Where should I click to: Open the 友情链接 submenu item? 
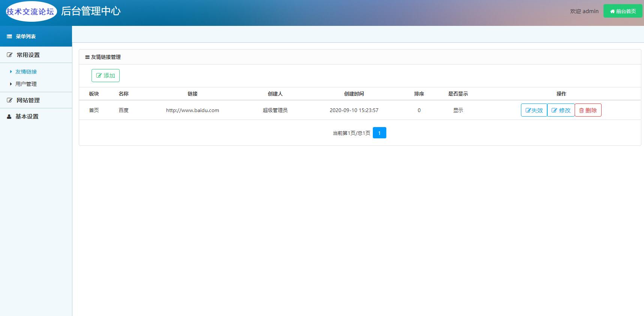coord(26,72)
